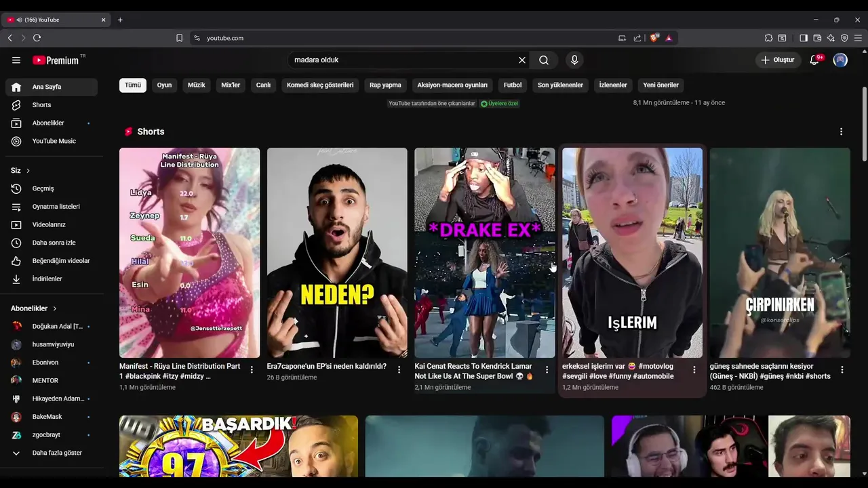868x488 pixels.
Task: Reload the page in browser
Action: point(37,38)
